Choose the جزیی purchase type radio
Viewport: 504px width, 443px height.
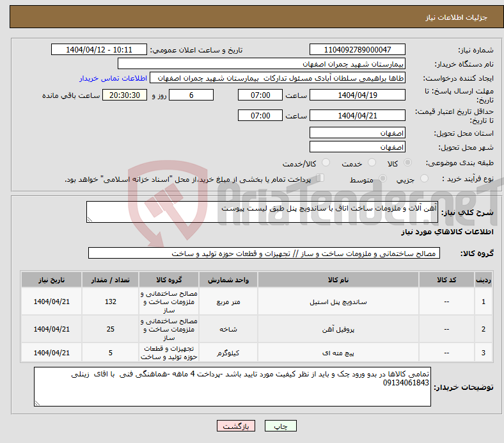(x=424, y=179)
